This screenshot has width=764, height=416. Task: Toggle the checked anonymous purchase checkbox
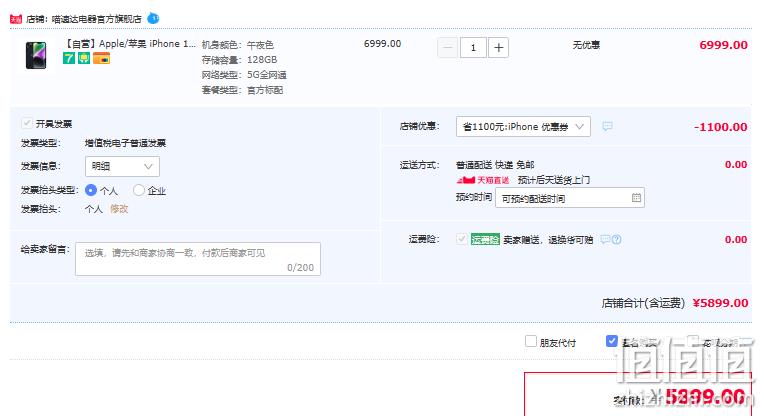pyautogui.click(x=611, y=341)
